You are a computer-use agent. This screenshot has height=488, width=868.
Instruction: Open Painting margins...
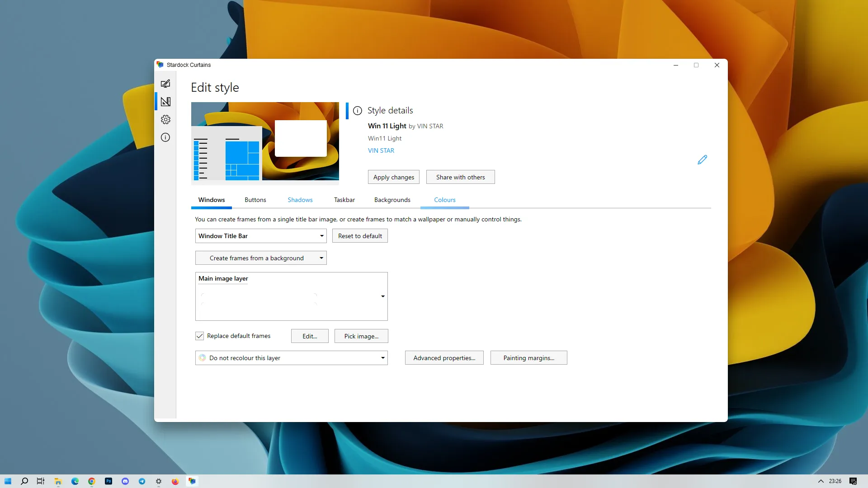tap(529, 358)
